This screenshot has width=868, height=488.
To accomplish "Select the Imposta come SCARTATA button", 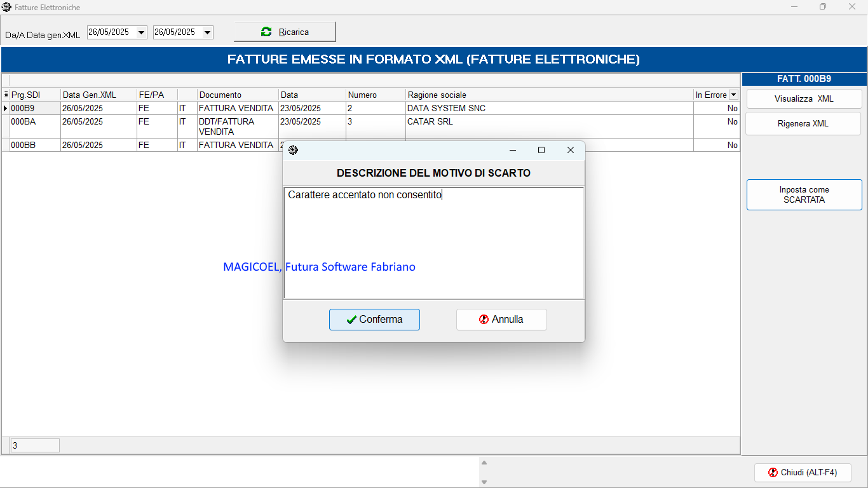I will pos(804,194).
